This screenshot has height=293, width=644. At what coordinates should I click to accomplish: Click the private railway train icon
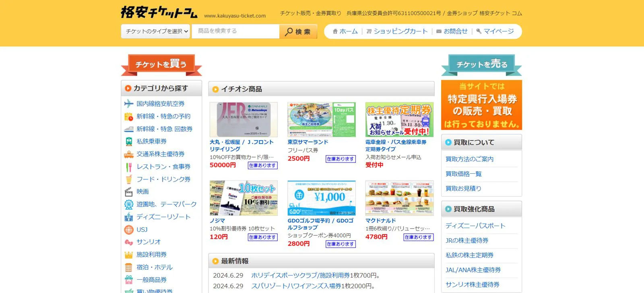tap(128, 141)
